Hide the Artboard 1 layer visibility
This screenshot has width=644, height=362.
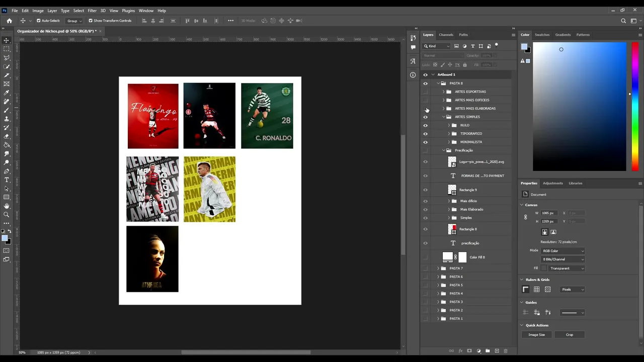(x=425, y=74)
